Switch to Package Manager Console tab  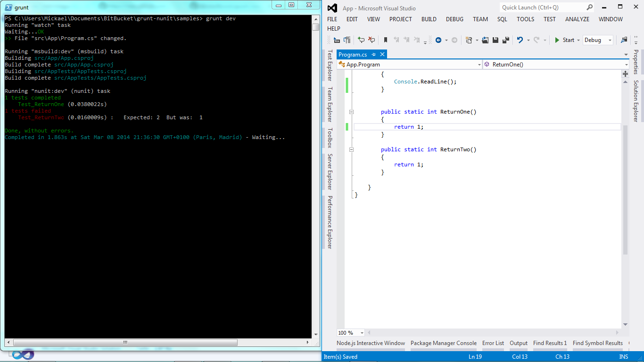click(x=444, y=343)
